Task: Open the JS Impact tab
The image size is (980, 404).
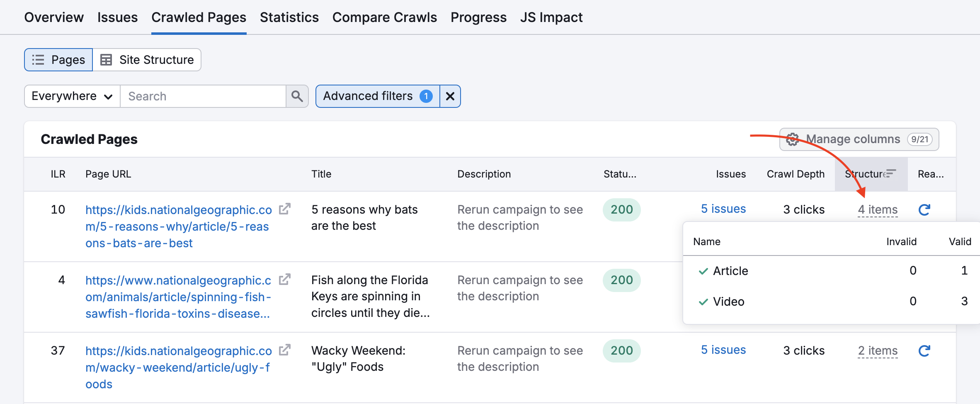Action: click(x=552, y=17)
